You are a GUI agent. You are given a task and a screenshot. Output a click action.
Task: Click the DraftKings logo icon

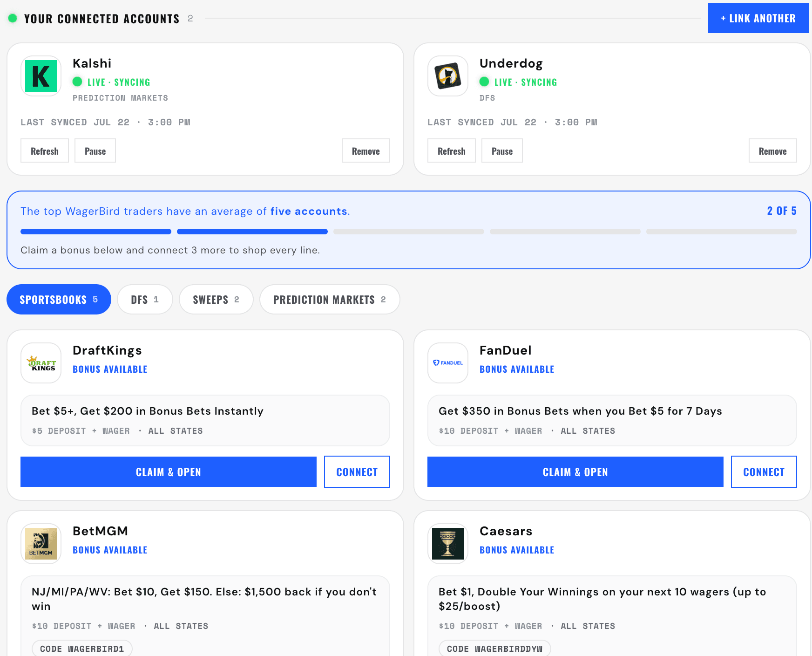pyautogui.click(x=41, y=363)
